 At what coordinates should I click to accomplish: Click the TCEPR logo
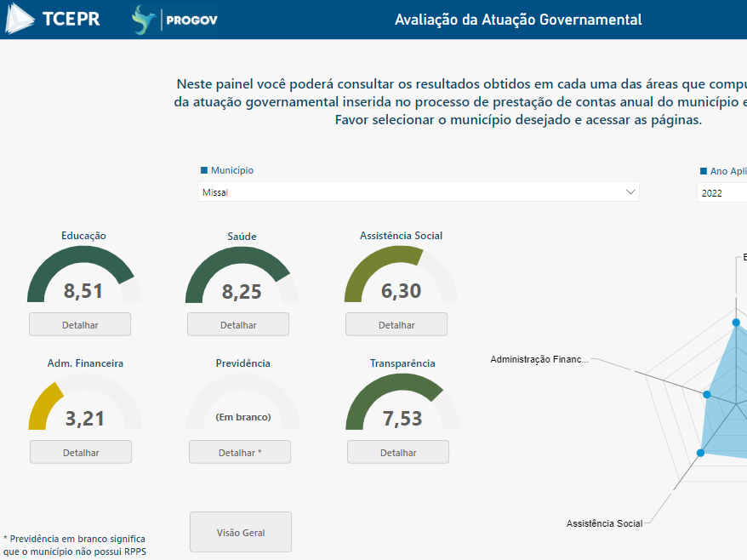pyautogui.click(x=53, y=19)
